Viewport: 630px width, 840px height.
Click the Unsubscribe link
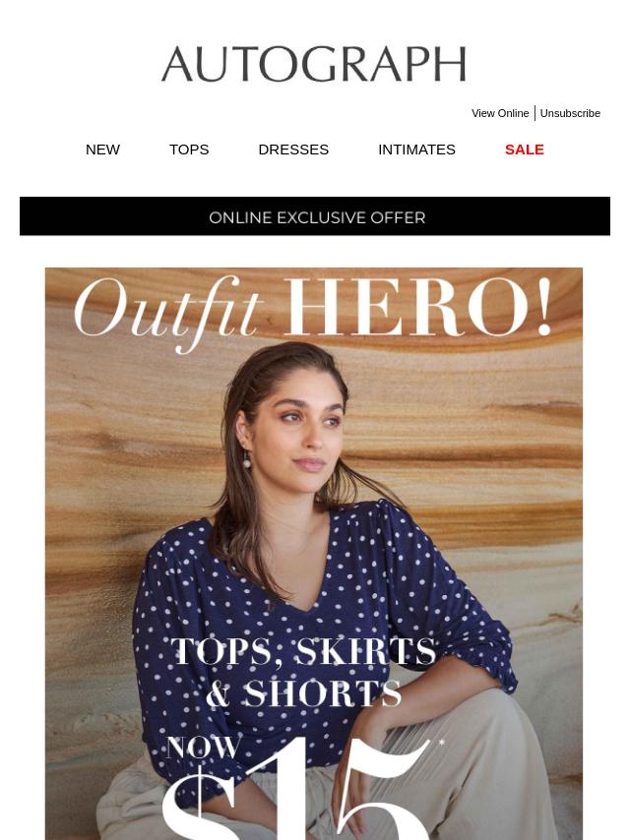pyautogui.click(x=569, y=113)
